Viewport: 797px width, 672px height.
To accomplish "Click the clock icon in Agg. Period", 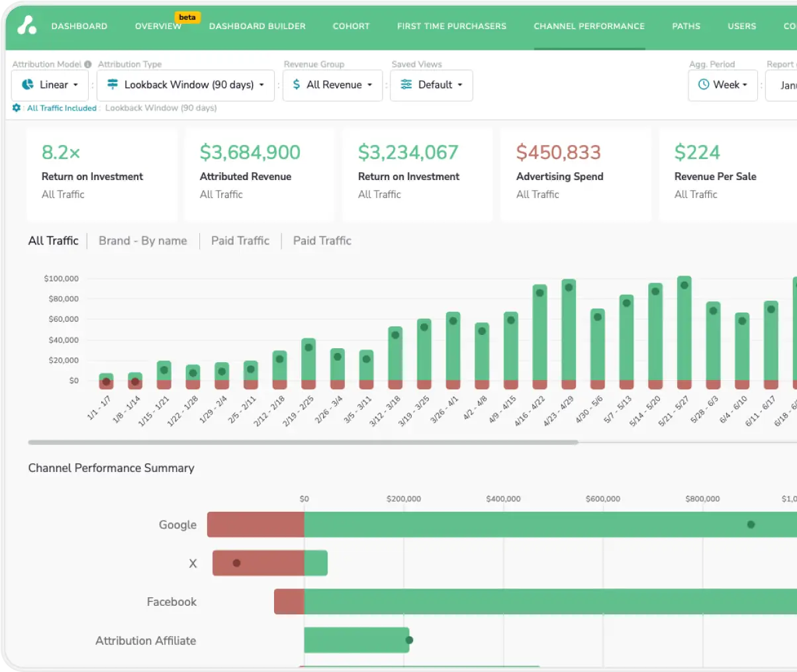I will point(704,85).
